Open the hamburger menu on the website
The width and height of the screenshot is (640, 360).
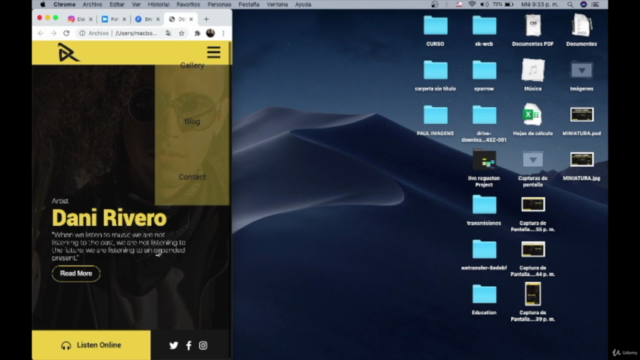[213, 52]
